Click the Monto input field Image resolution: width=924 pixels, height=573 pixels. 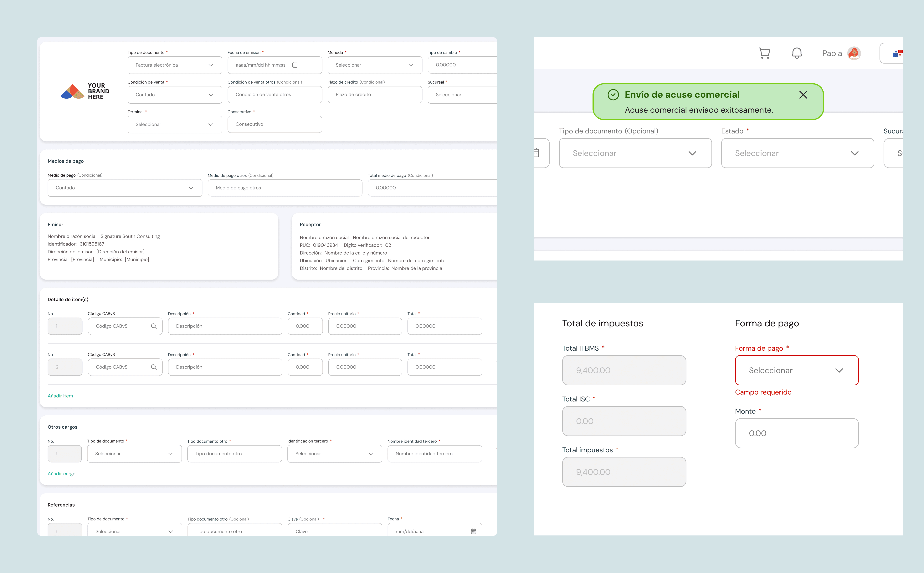click(x=797, y=433)
